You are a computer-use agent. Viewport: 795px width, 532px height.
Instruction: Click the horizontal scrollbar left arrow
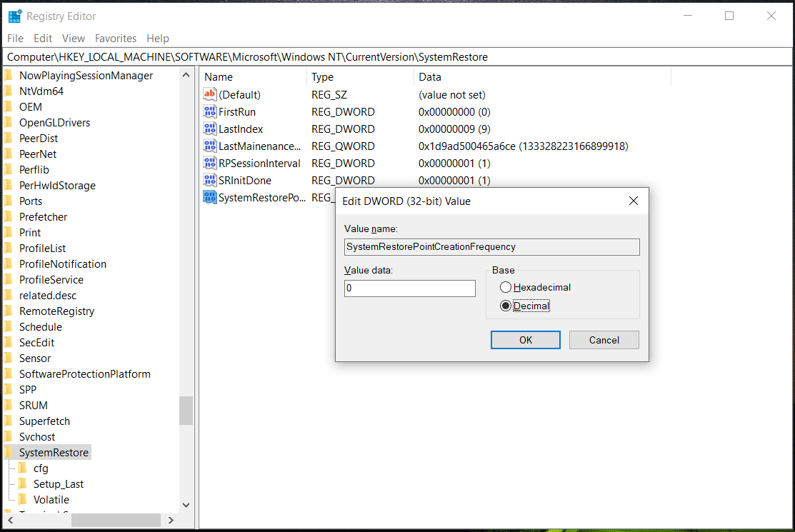(11, 520)
